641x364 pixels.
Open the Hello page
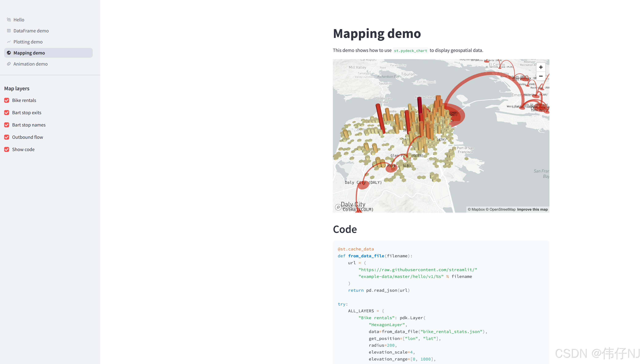(x=19, y=19)
